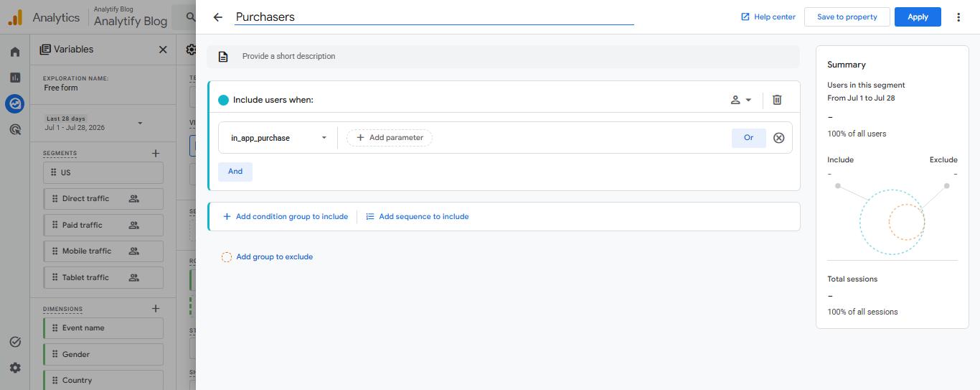980x390 pixels.
Task: Select the Direct traffic segment
Action: click(x=103, y=199)
